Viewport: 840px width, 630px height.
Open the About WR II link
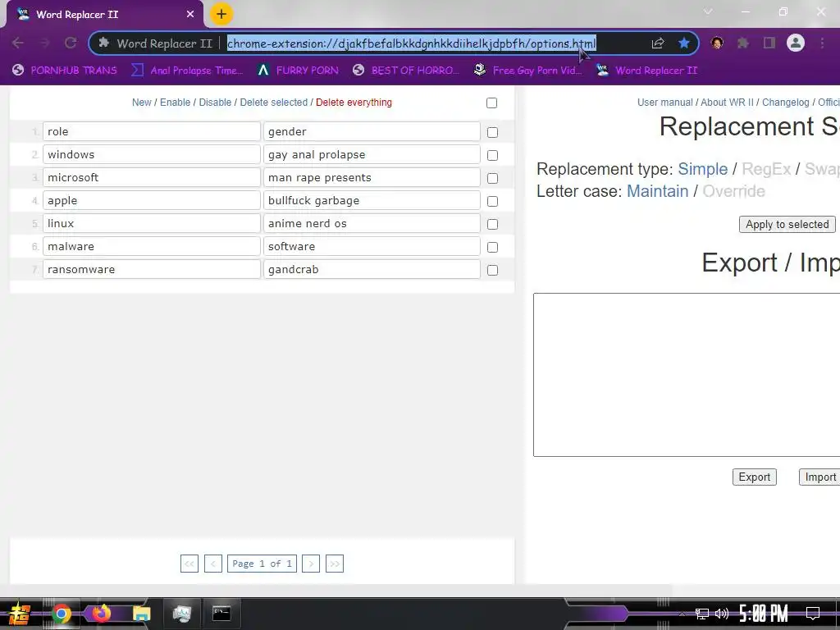point(727,103)
